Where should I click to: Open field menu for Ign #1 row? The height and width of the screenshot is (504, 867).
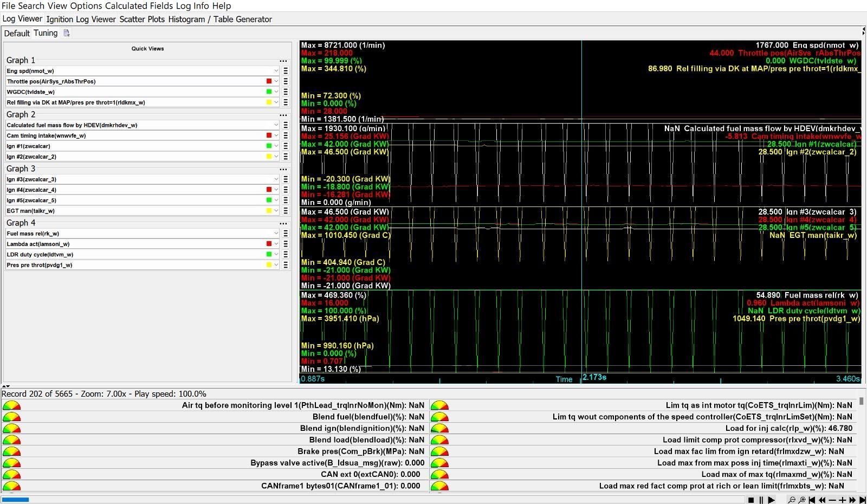click(x=286, y=146)
